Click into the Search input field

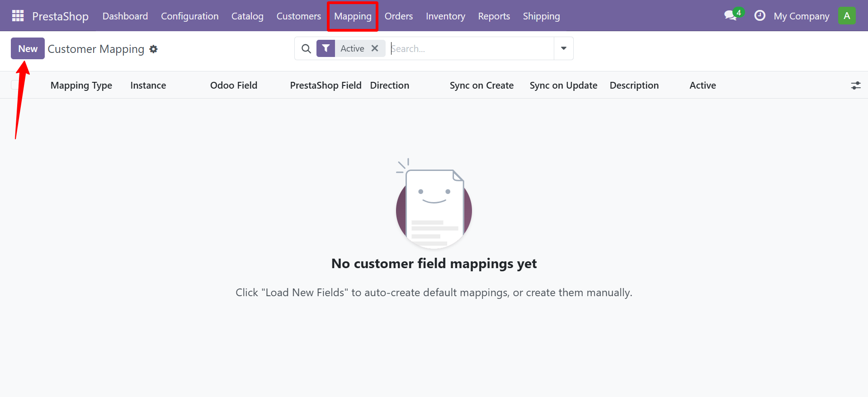click(472, 48)
